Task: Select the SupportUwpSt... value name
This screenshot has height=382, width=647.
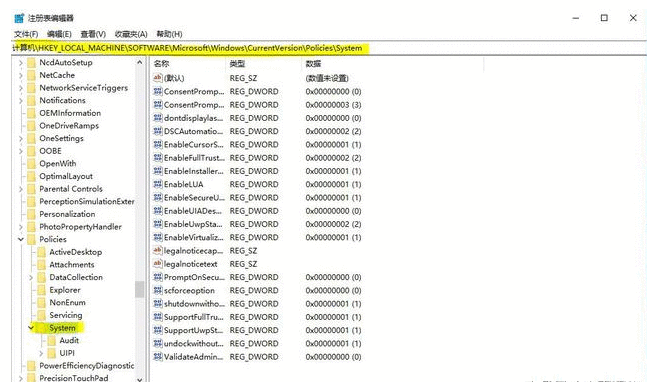Action: pos(193,330)
